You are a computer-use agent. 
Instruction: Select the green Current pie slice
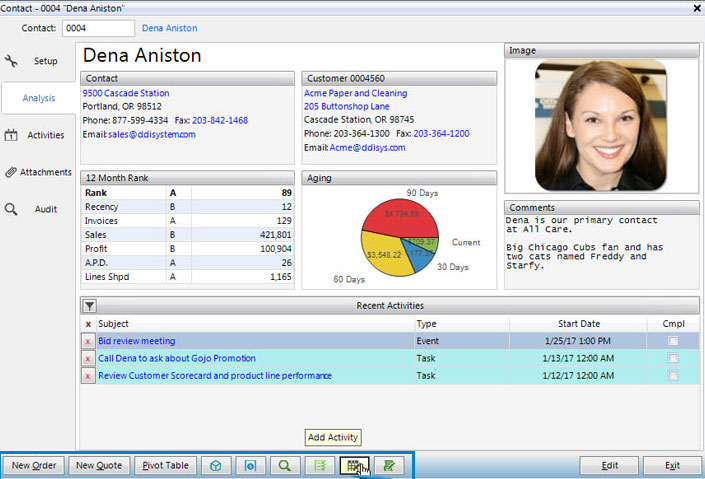click(424, 242)
